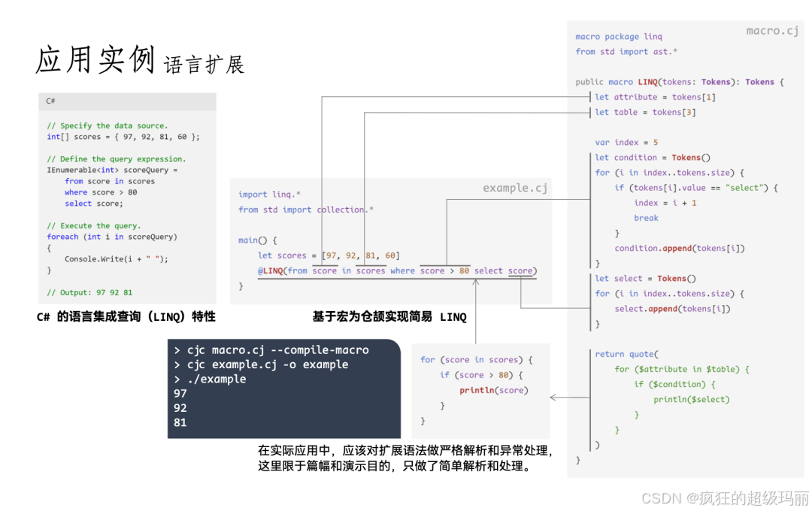Click the 'macro package linq' line
Image resolution: width=812 pixels, height=511 pixels.
(619, 37)
